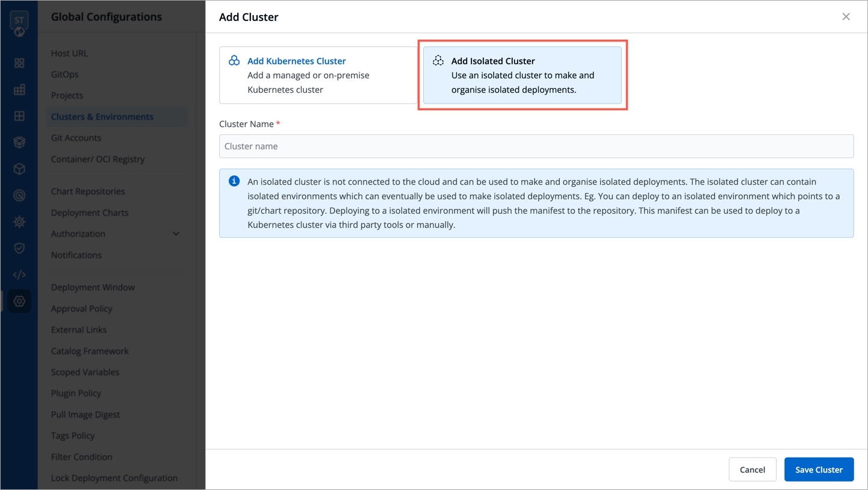Click the ST logo in the sidebar
Screen dimensions: 868x490
19,23
